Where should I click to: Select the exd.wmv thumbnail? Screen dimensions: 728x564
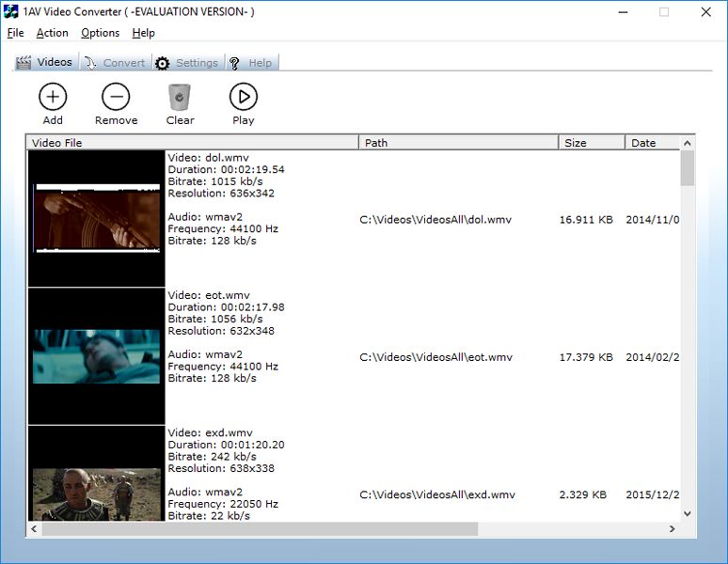pos(97,473)
